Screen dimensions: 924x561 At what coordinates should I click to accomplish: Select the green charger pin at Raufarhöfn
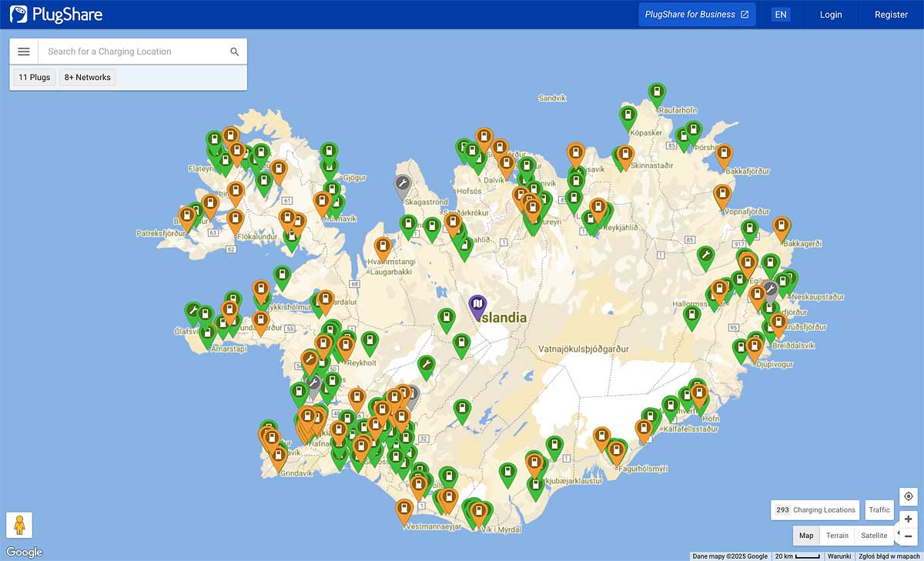657,93
